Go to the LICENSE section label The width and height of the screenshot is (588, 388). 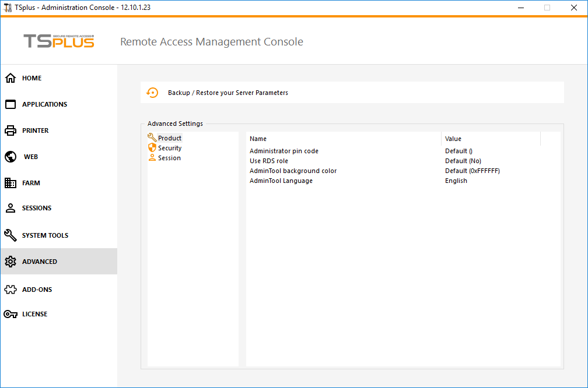click(35, 314)
